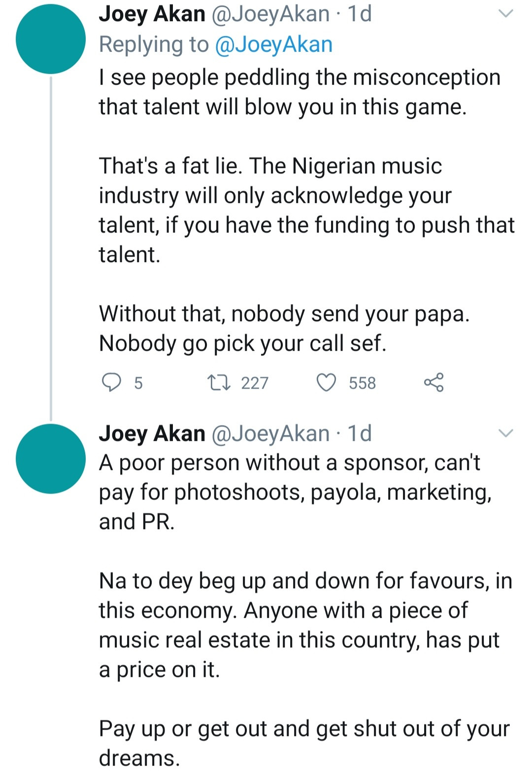The image size is (532, 771).
Task: Open the '1d' timestamp above 'Replying to'
Action: coord(360,14)
